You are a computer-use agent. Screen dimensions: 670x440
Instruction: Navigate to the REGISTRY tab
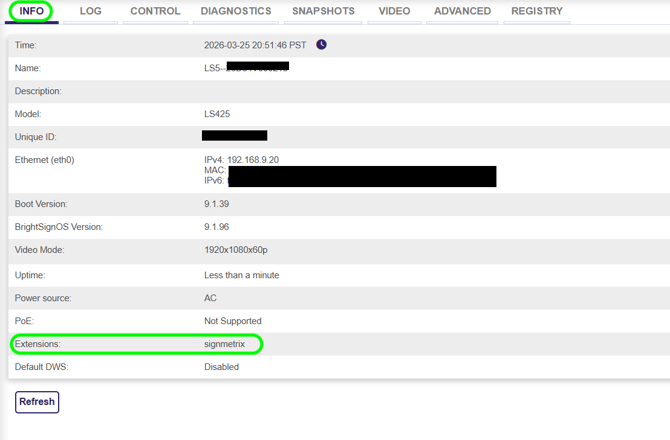[x=537, y=11]
